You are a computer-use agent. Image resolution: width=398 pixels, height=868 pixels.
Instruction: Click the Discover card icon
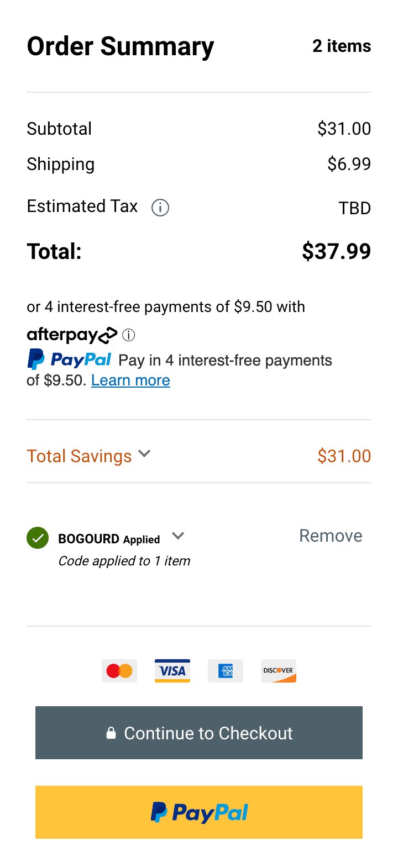279,671
